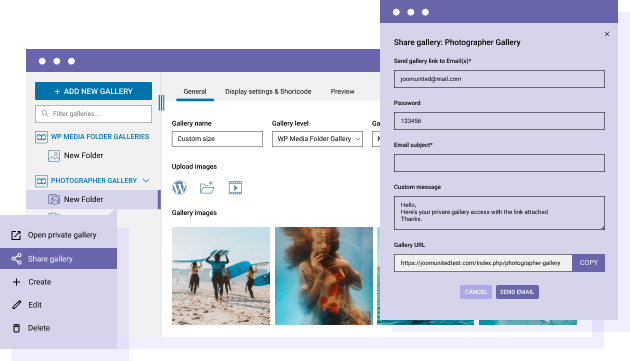This screenshot has height=361, width=630.
Task: Select New Folder under WP Media Folder Galleries
Action: [x=83, y=156]
